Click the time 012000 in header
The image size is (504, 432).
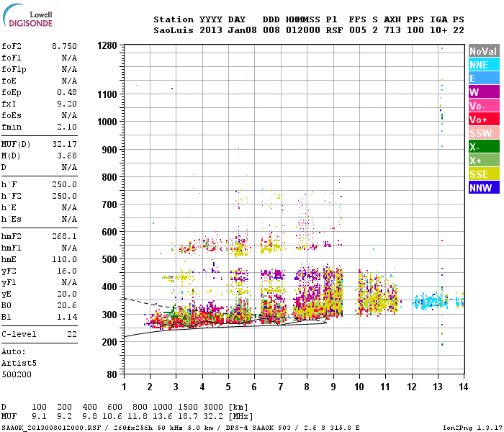tap(303, 30)
